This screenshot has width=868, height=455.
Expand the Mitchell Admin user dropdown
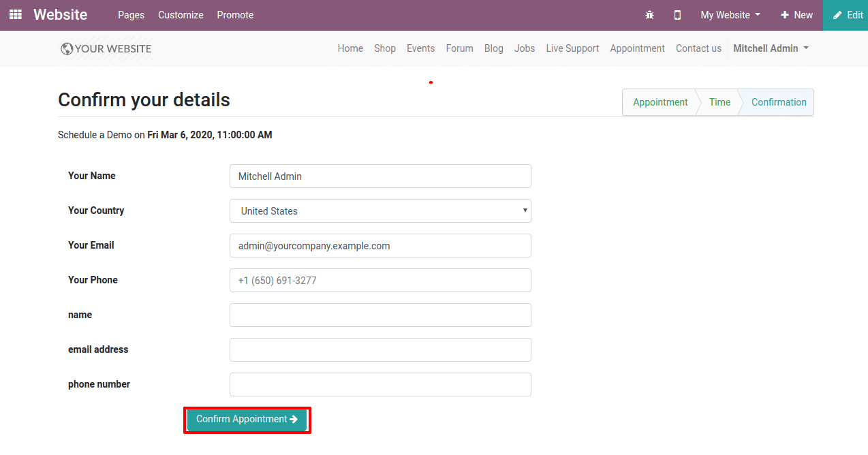771,48
